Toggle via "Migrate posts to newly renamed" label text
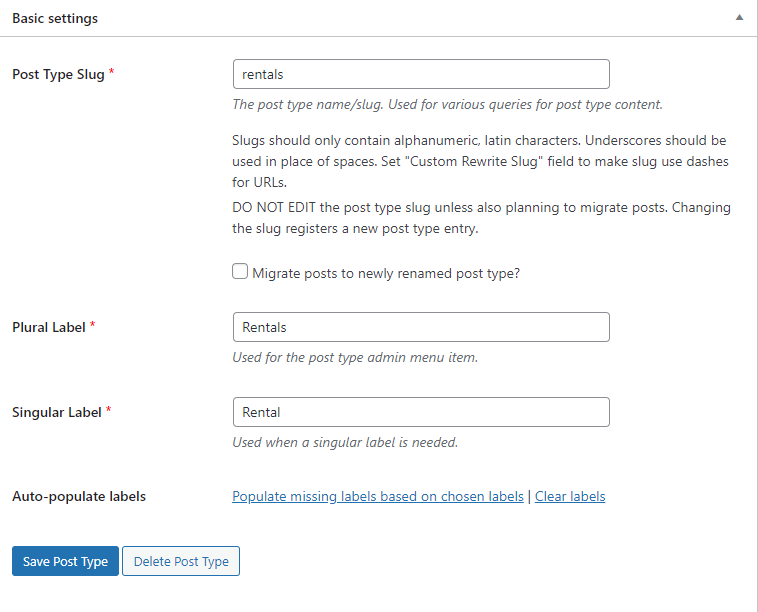 click(x=386, y=274)
